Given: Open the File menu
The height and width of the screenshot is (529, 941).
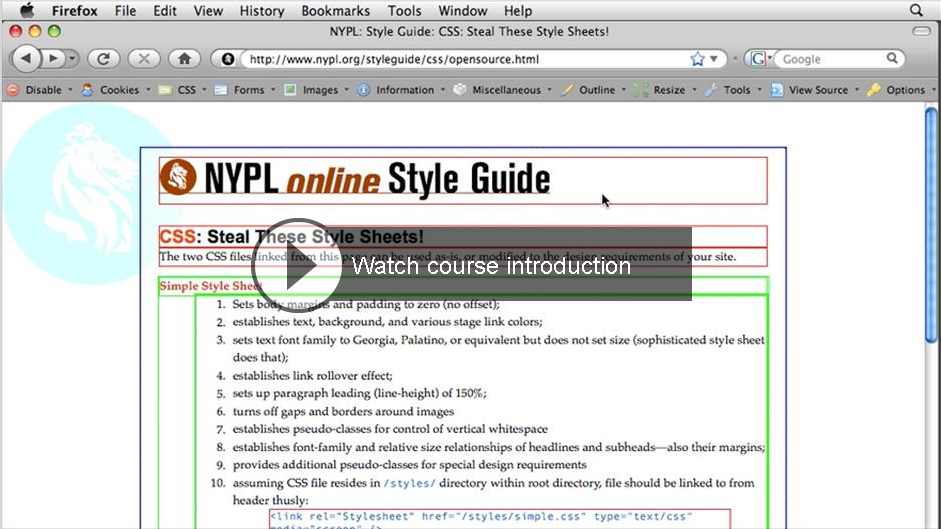Looking at the screenshot, I should [x=125, y=11].
